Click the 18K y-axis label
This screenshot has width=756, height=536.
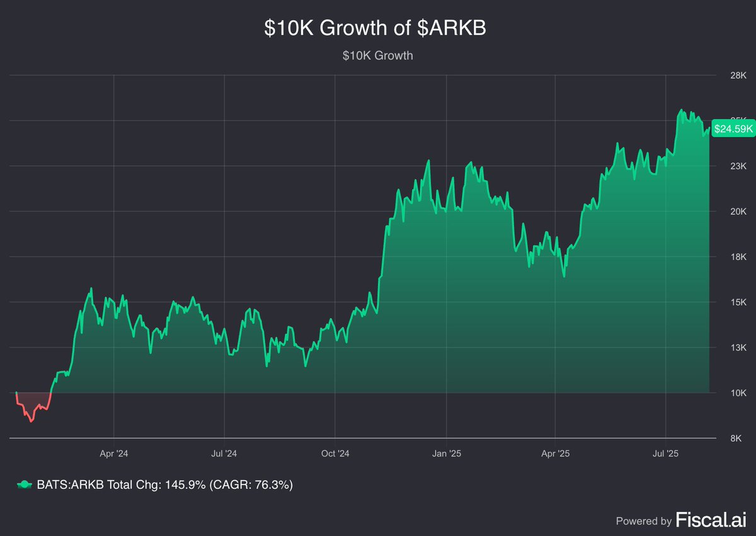(x=738, y=257)
